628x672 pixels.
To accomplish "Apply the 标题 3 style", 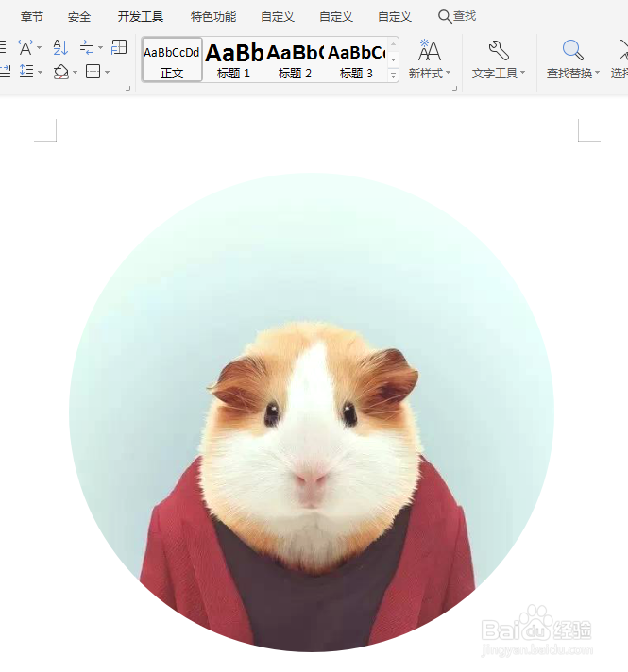I will (356, 59).
